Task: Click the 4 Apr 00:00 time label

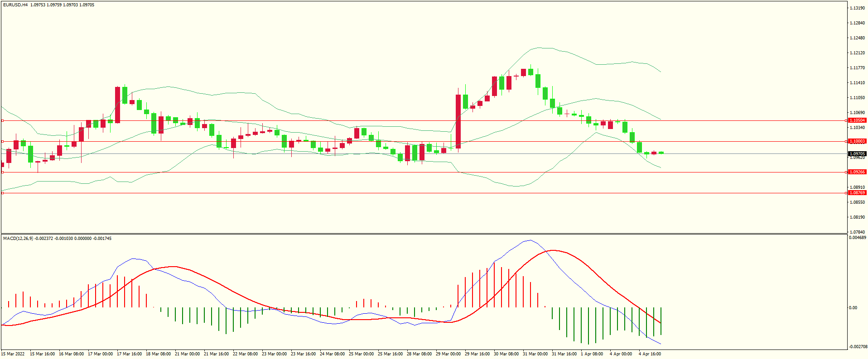Action: (x=621, y=354)
